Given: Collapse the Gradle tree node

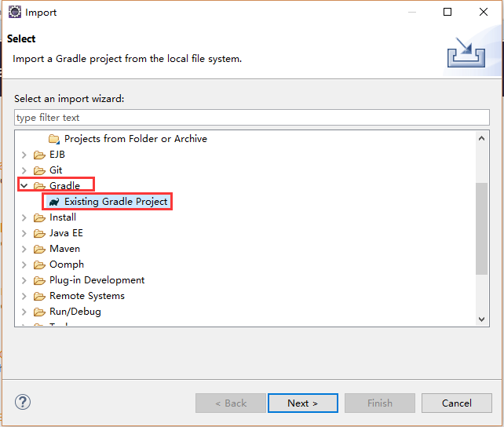Looking at the screenshot, I should point(24,186).
